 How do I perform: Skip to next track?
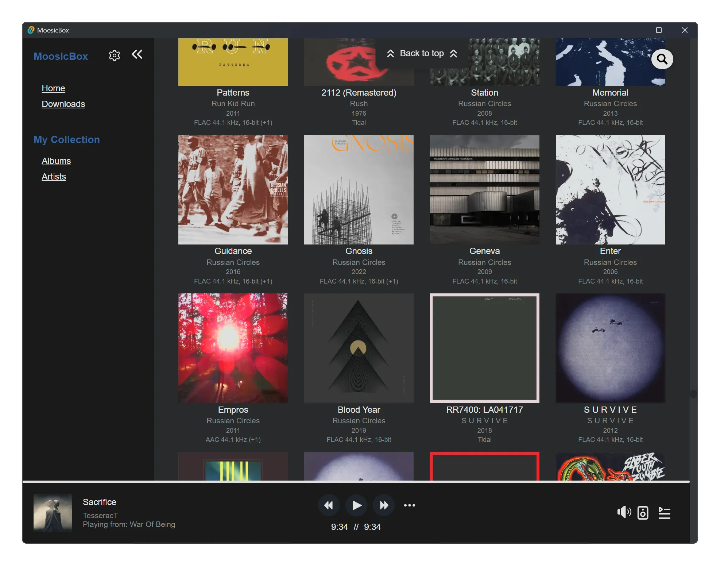tap(384, 505)
